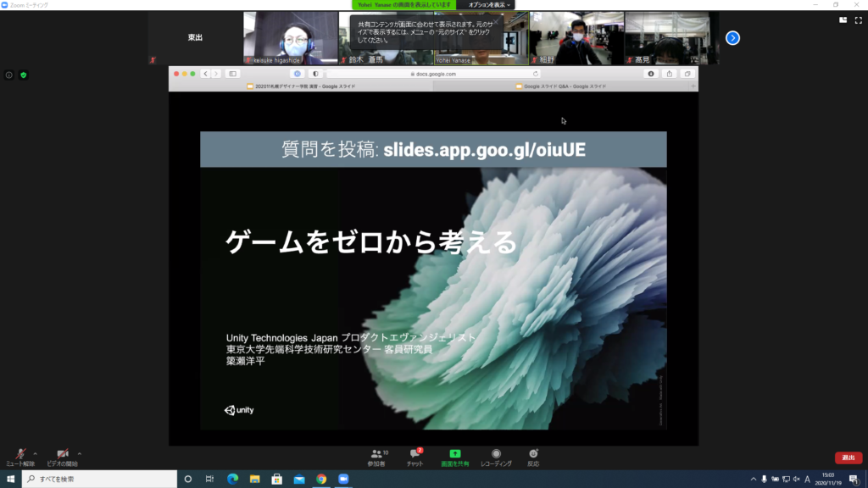868x488 pixels.
Task: Click the Unity Technologies Japan プロダクトエヴァンジェリスト line
Action: point(351,337)
